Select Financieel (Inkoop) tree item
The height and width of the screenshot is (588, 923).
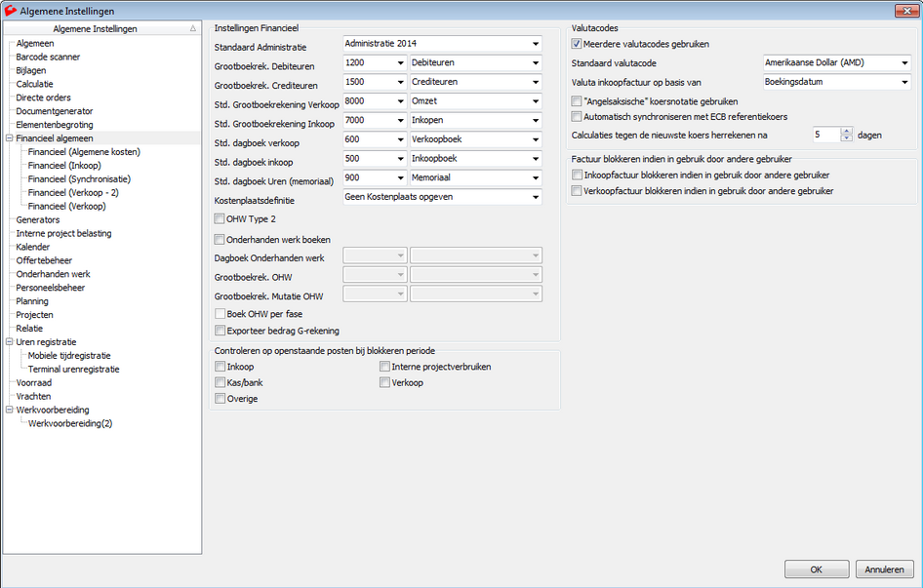click(64, 166)
